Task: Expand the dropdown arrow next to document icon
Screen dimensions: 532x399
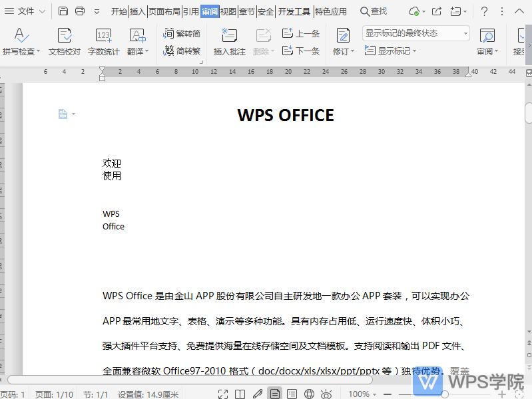Action: [74, 114]
